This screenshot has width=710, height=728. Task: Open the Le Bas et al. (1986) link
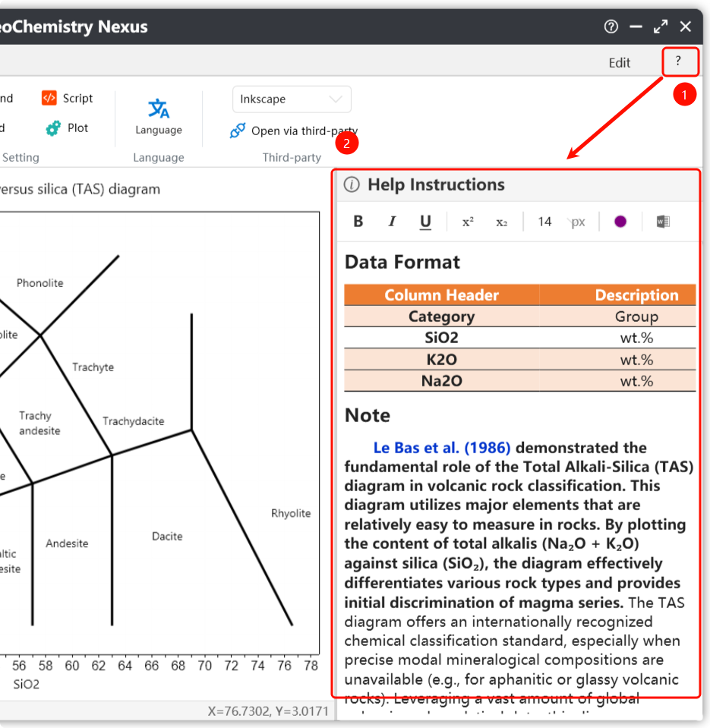[x=442, y=447]
